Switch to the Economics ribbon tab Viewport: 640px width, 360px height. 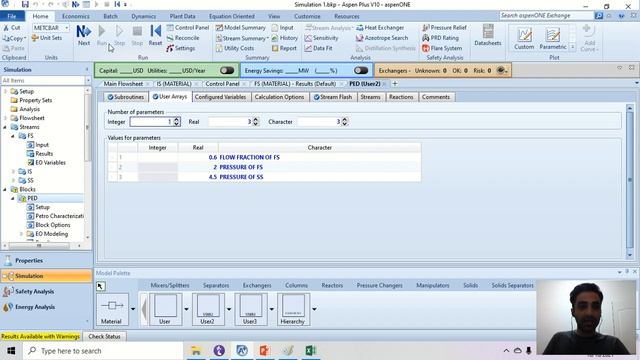tap(76, 16)
